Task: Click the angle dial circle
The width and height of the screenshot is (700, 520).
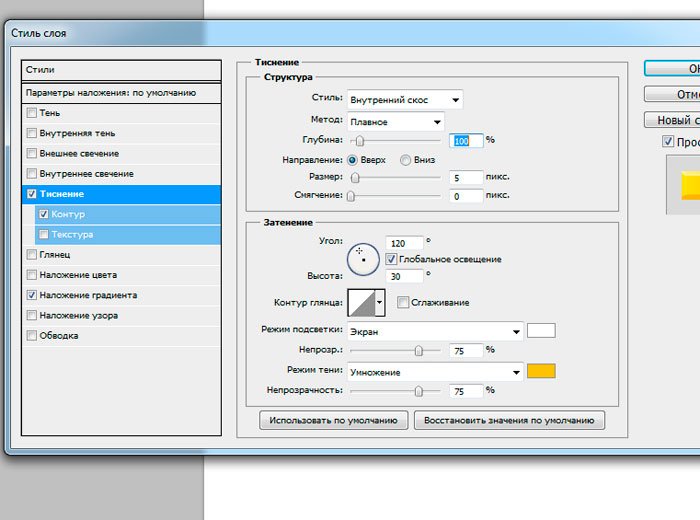Action: click(363, 259)
